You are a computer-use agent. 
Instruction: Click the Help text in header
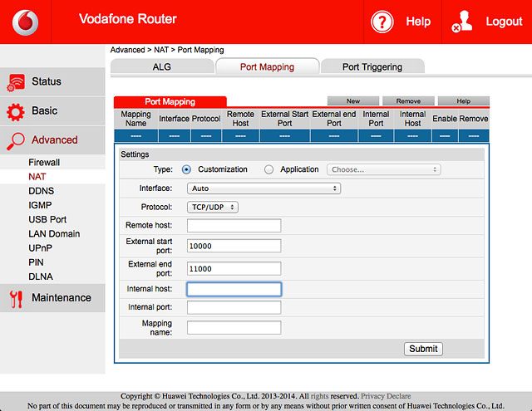[x=418, y=22]
